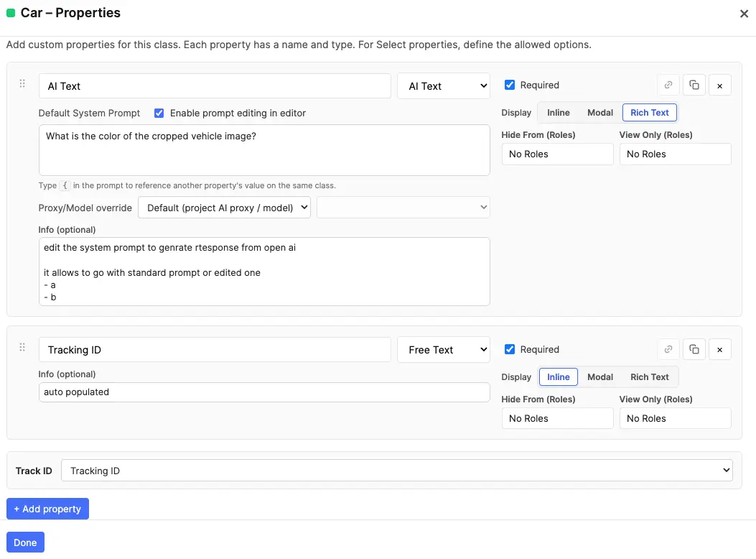Remove the AI Text property
The height and width of the screenshot is (559, 756).
(x=720, y=86)
